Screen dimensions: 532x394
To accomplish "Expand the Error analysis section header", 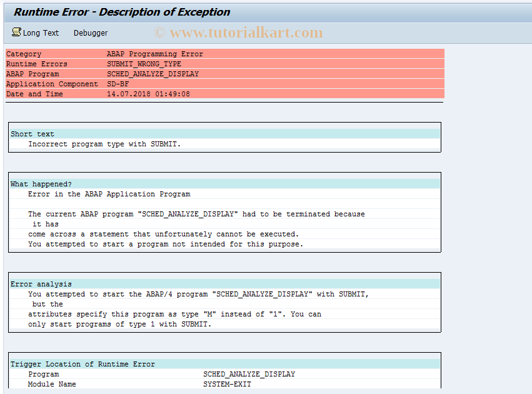I will pyautogui.click(x=29, y=283).
